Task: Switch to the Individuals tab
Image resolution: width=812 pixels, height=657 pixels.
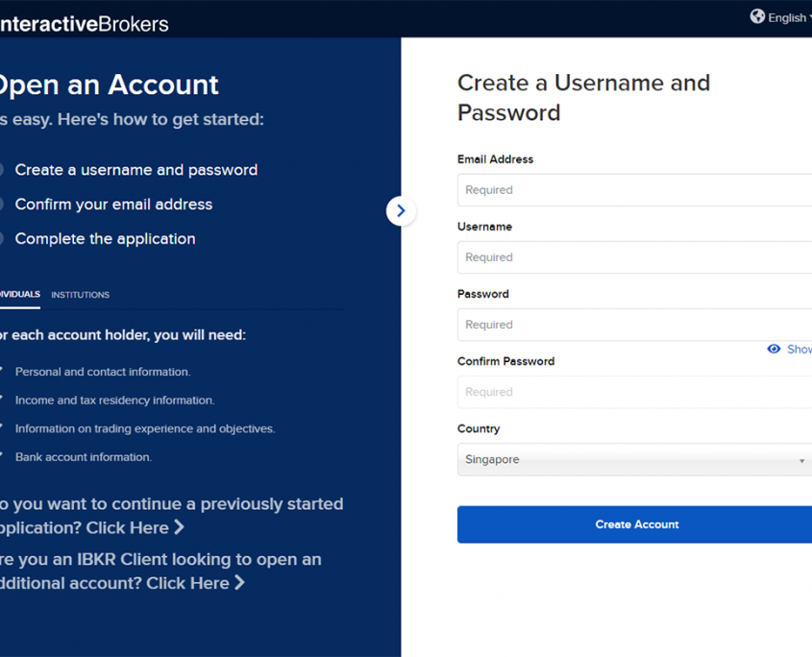Action: 19,295
